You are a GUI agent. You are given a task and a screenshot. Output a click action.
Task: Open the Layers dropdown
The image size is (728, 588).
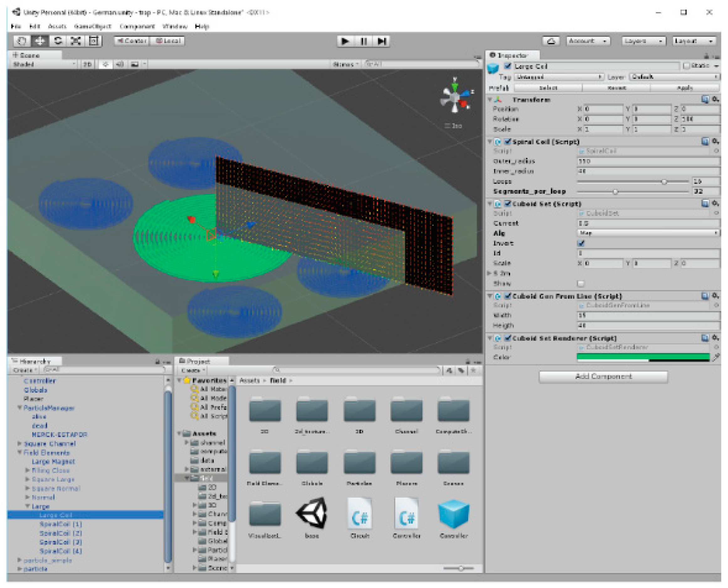coord(643,41)
